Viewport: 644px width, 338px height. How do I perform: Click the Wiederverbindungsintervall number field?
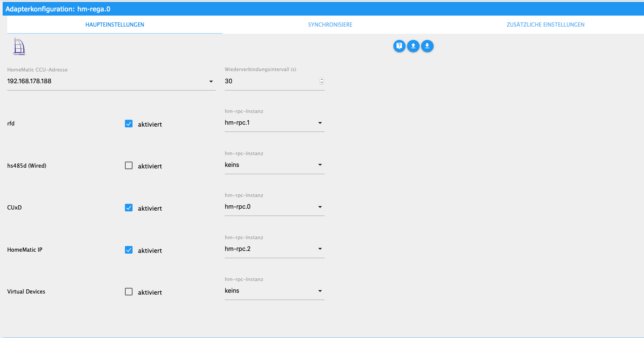tap(275, 81)
